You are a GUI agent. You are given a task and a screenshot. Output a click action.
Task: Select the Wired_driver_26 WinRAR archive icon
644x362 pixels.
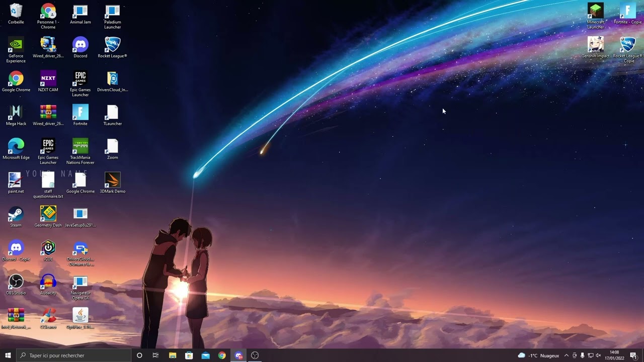48,115
